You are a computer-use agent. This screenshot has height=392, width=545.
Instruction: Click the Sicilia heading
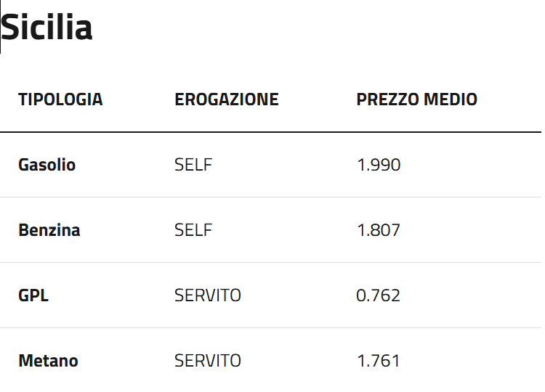(47, 28)
